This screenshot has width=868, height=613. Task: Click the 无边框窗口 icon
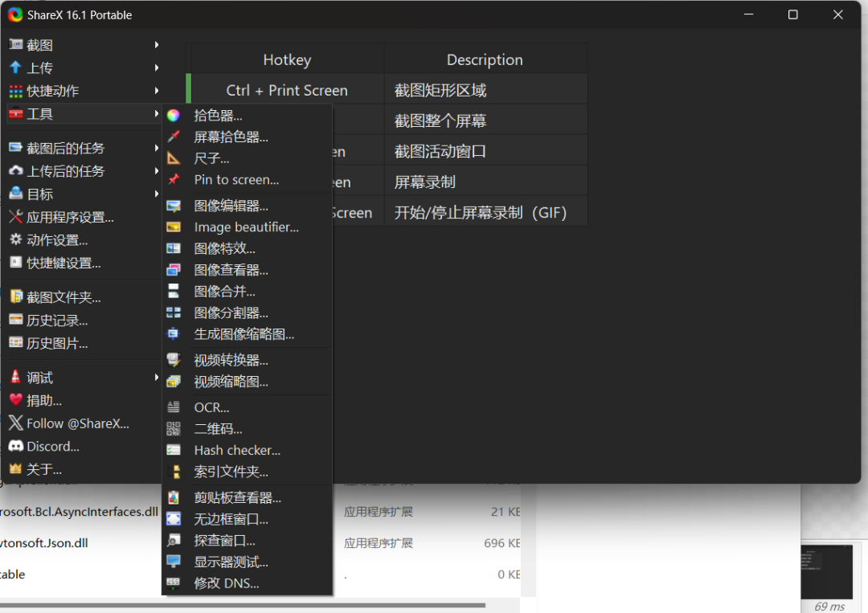tap(174, 519)
